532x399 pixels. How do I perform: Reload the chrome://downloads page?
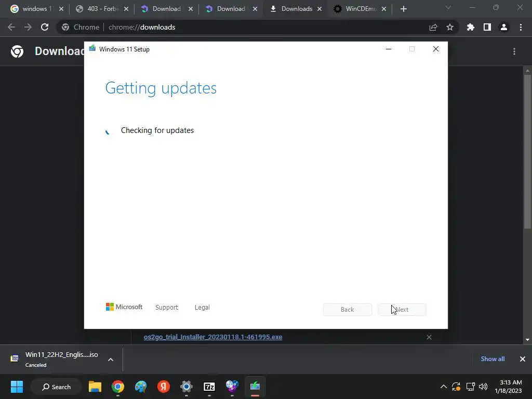pos(45,27)
